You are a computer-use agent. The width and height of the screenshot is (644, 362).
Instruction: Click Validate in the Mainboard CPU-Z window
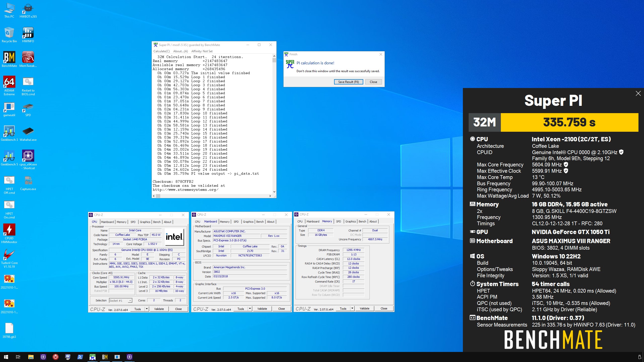[x=262, y=309]
